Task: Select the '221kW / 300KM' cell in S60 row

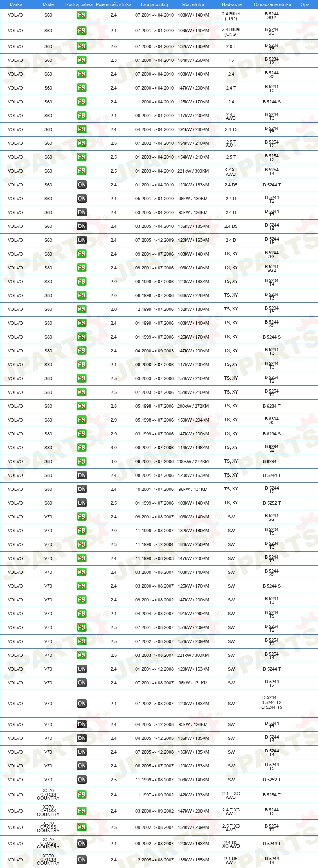Action: click(x=193, y=171)
